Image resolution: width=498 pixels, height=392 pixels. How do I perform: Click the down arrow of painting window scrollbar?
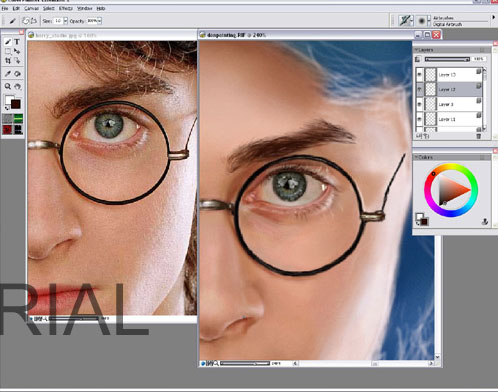438,357
